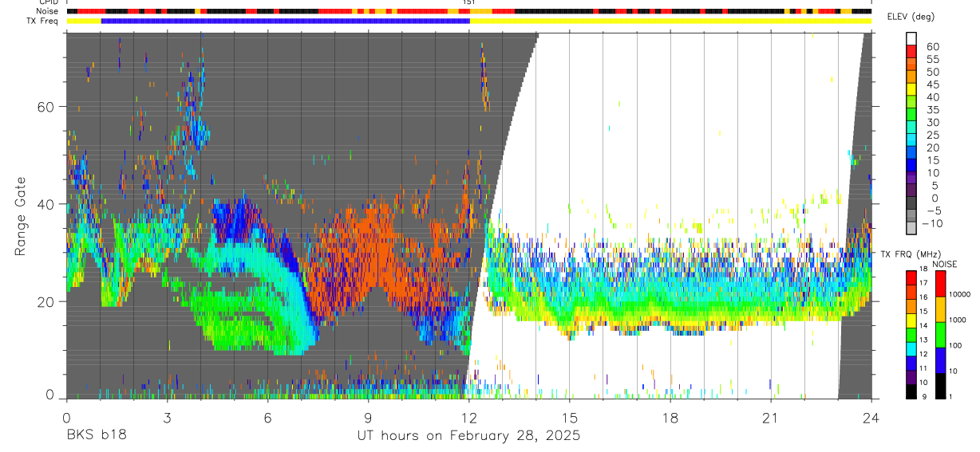The width and height of the screenshot is (980, 452).
Task: Select the yellow swatch in TX FRQ legend
Action: pyautogui.click(x=911, y=319)
